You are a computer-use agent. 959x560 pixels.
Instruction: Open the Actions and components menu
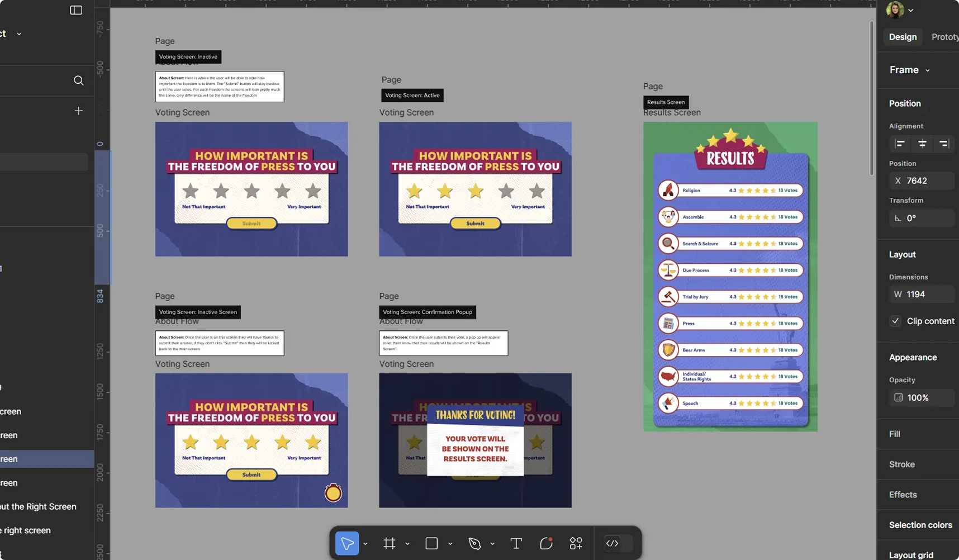pos(576,543)
